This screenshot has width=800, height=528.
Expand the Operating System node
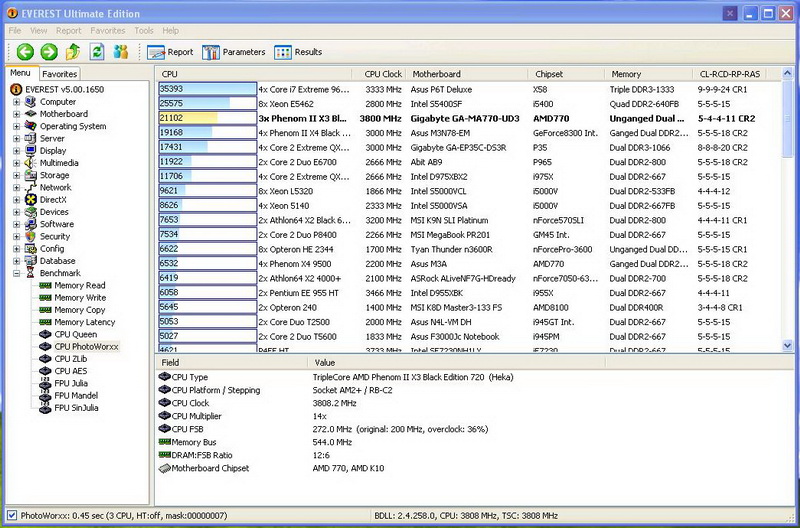pos(16,126)
